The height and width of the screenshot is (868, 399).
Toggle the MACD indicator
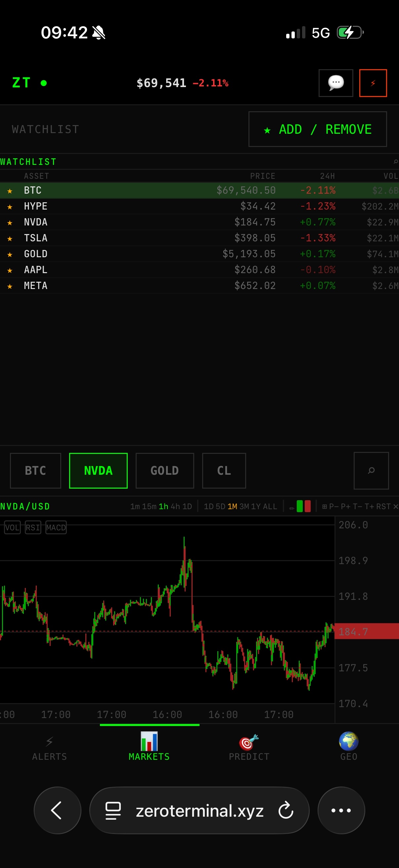(x=56, y=527)
